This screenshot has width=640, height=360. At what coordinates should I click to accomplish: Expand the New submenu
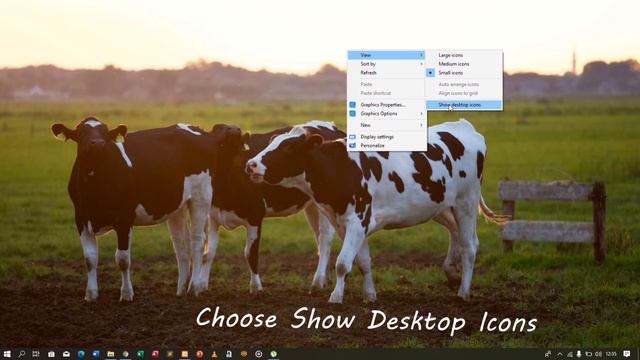(386, 125)
